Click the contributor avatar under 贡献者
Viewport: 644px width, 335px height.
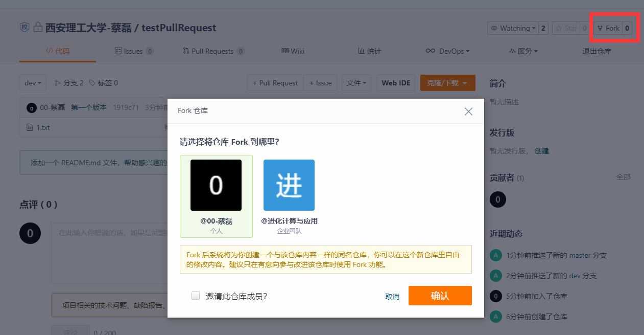pos(498,199)
